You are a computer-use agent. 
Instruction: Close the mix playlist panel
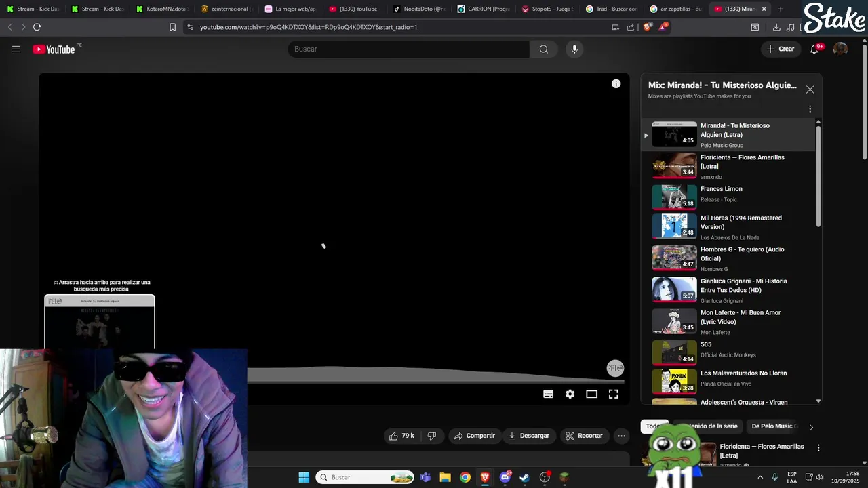(810, 89)
